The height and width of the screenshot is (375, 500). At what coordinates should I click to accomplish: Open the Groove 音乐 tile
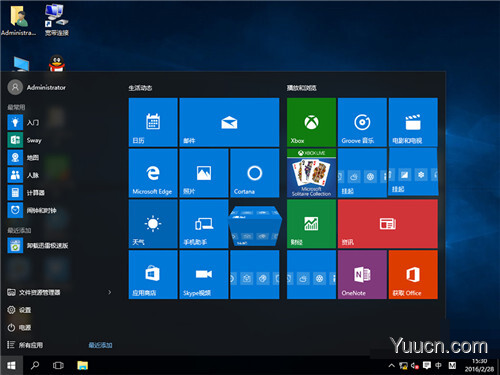point(362,122)
